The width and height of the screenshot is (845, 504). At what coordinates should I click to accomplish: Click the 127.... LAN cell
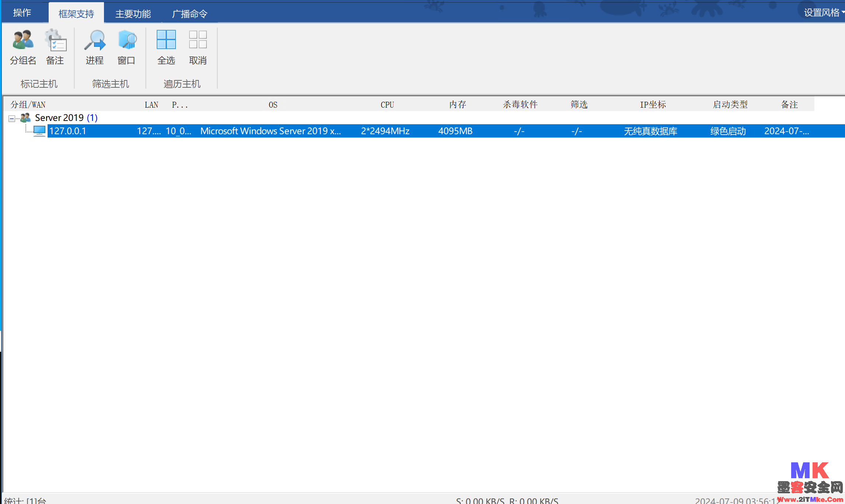click(x=149, y=131)
